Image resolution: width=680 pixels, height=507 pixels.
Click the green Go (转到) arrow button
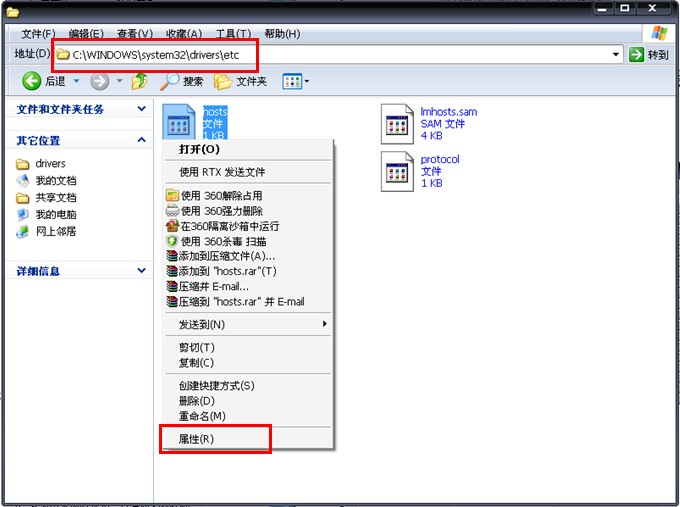click(x=636, y=55)
